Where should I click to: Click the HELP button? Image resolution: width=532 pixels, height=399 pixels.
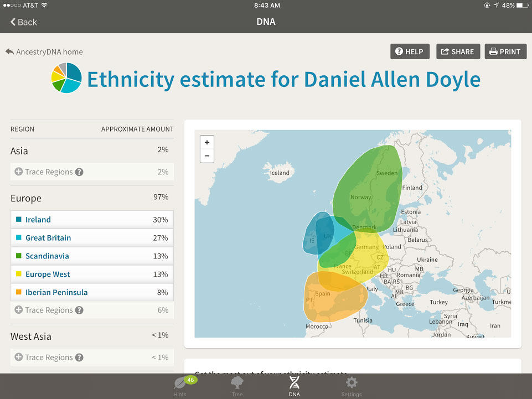[409, 51]
